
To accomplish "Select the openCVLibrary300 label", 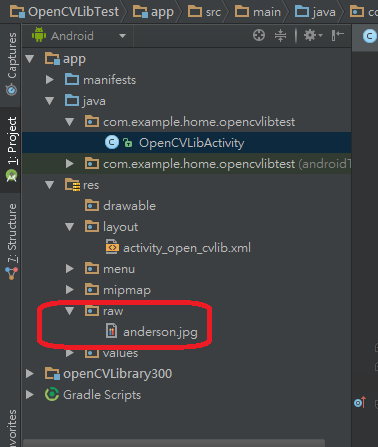I will click(117, 374).
